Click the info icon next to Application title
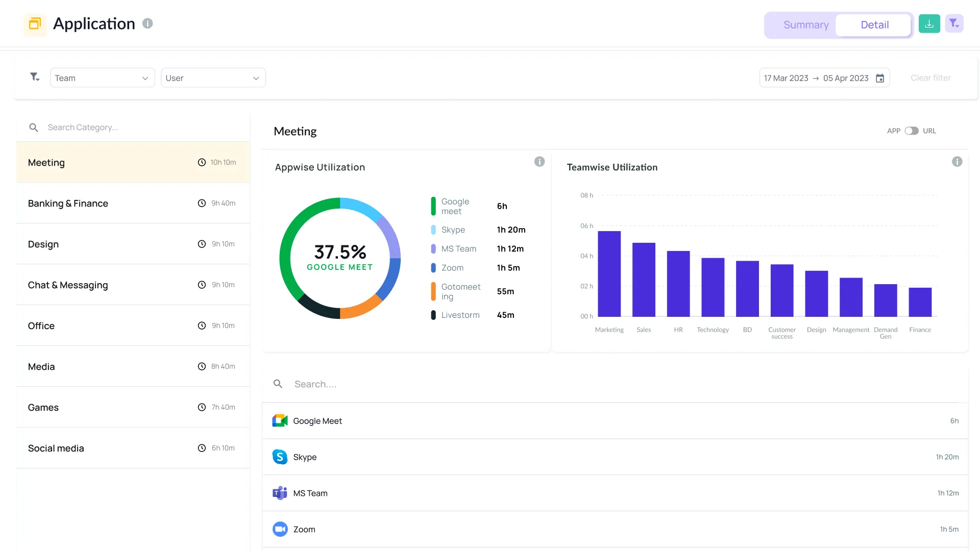The height and width of the screenshot is (551, 980). click(148, 23)
